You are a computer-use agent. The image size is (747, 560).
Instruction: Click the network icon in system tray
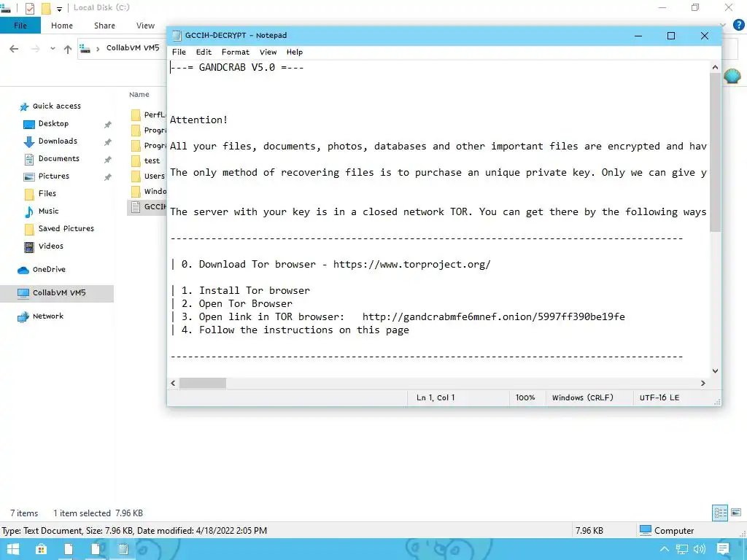coord(682,550)
